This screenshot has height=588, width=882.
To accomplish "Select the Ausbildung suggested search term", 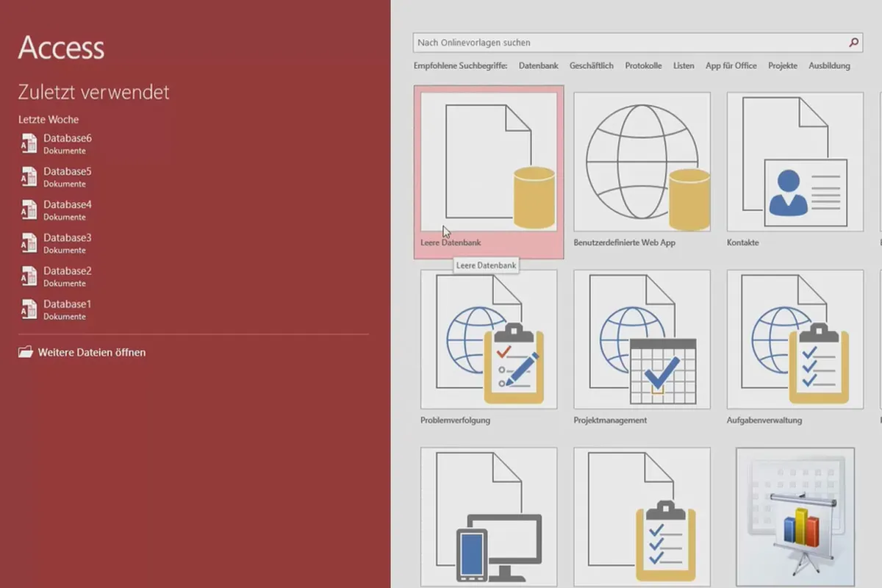I will pyautogui.click(x=830, y=65).
